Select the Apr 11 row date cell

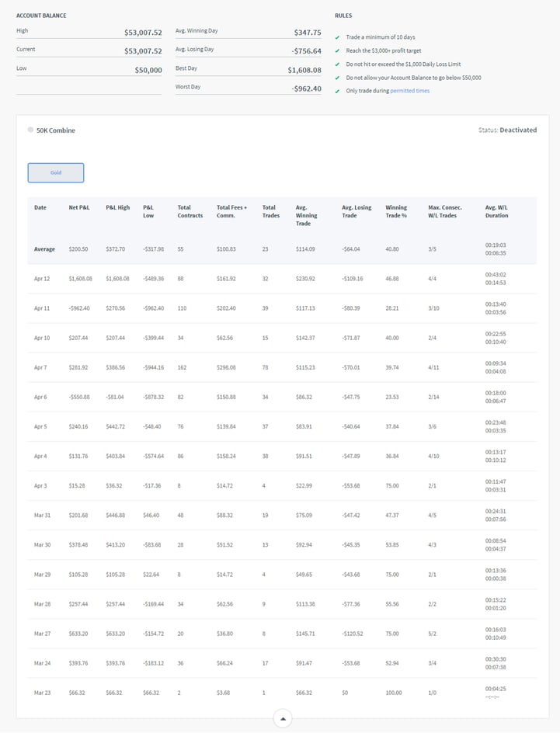point(42,308)
